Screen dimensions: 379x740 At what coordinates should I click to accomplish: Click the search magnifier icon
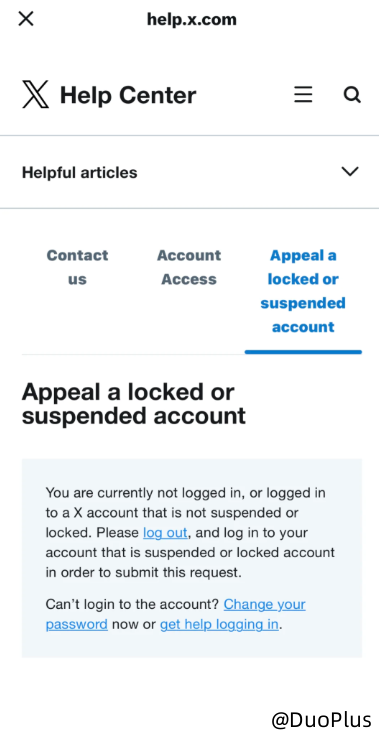pos(352,94)
